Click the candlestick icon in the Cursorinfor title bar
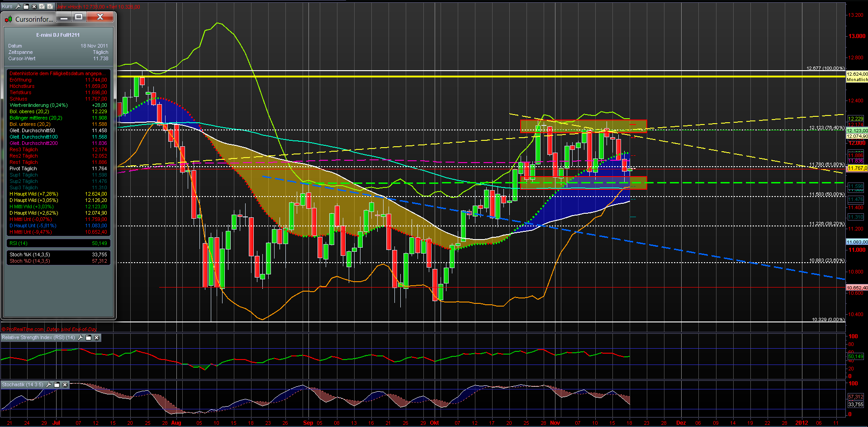This screenshot has height=427, width=868. click(x=8, y=19)
